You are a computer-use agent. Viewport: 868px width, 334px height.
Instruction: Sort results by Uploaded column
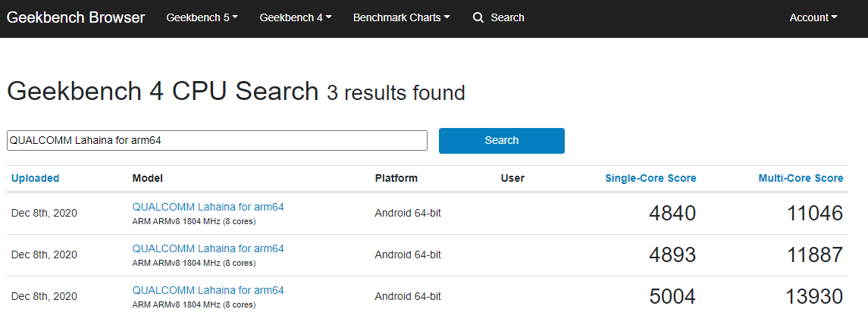[x=35, y=178]
